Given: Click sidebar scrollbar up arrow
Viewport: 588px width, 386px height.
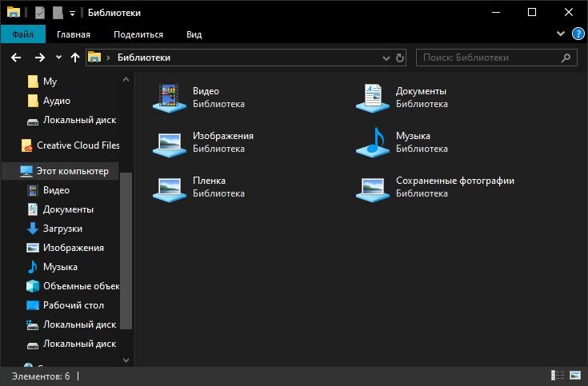Looking at the screenshot, I should tap(126, 79).
